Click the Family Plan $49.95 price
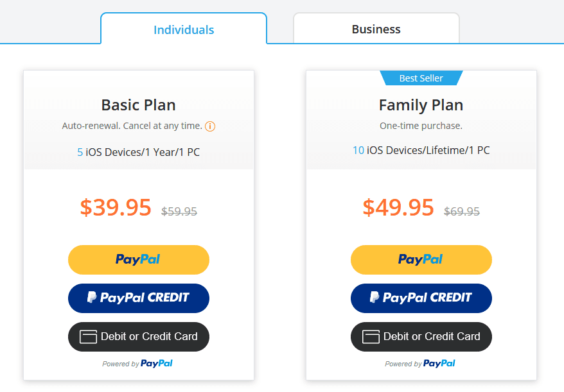Screen dimensions: 564x392 coord(398,207)
